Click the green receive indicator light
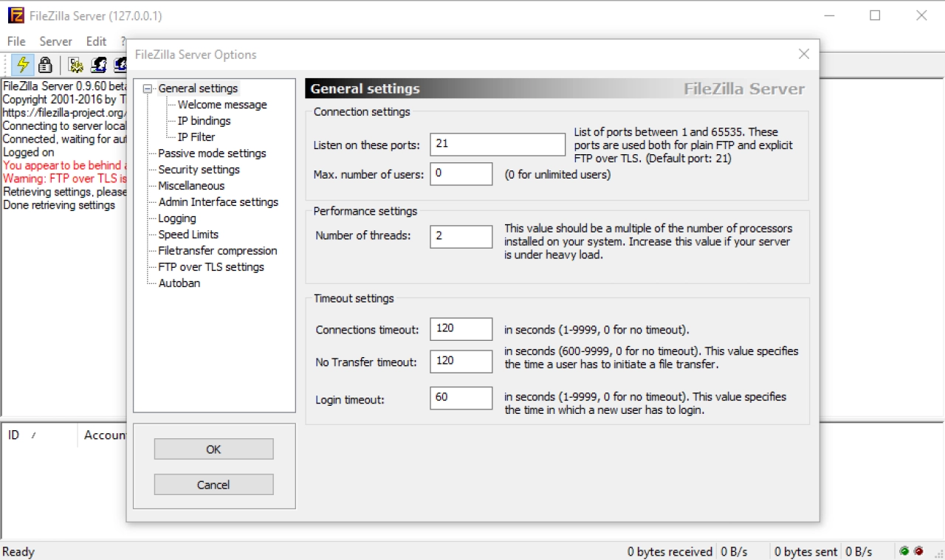This screenshot has width=945, height=560. [x=904, y=551]
